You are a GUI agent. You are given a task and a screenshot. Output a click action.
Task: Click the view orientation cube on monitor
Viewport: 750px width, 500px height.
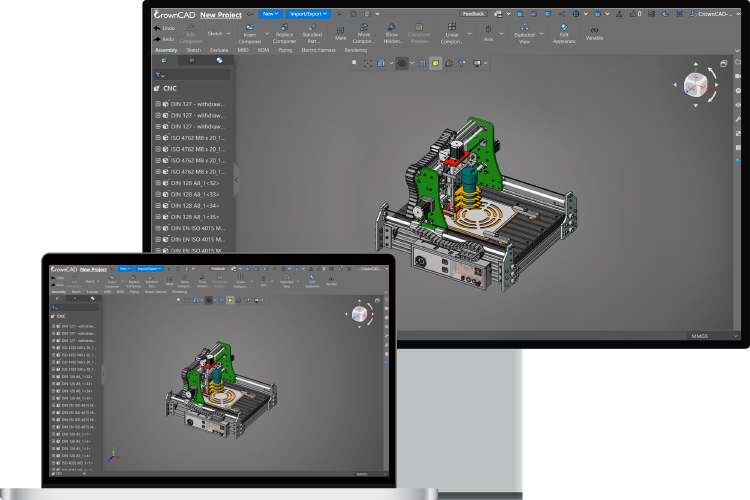point(695,85)
